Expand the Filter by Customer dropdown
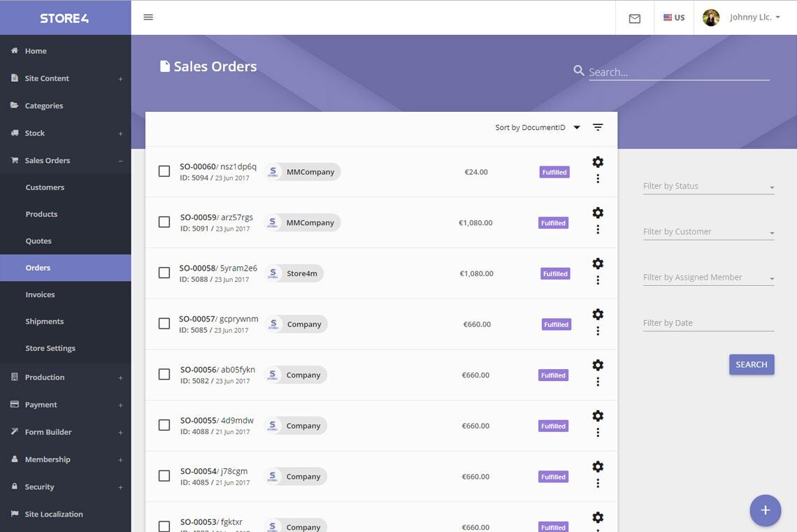Screen dimensions: 797x532 point(708,232)
